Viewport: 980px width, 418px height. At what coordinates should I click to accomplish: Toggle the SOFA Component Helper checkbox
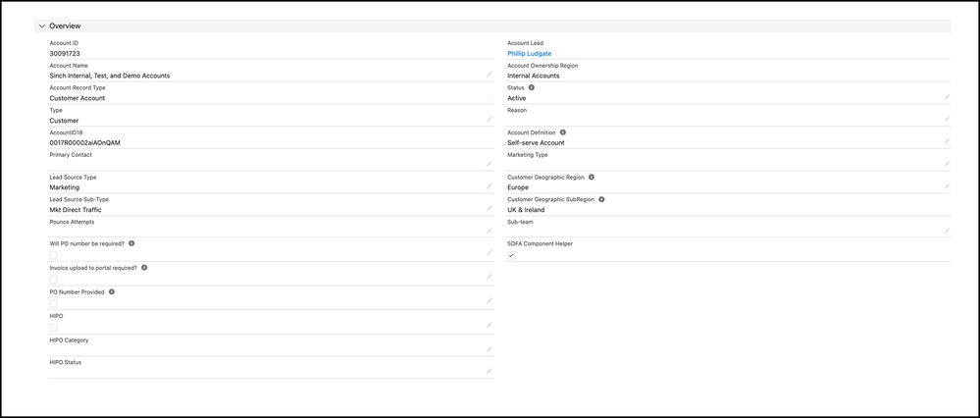tap(511, 255)
